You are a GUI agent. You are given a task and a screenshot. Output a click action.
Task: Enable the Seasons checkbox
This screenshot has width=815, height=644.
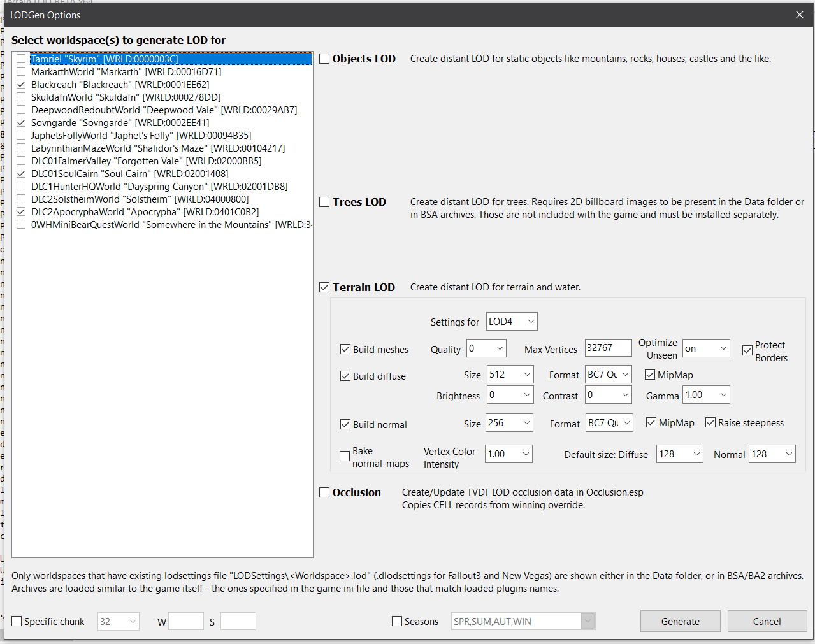[x=397, y=621]
